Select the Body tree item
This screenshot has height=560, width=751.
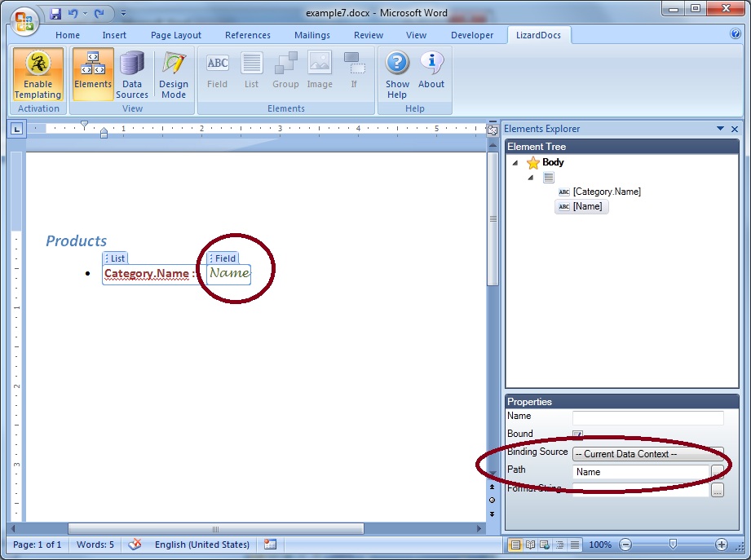pyautogui.click(x=553, y=162)
